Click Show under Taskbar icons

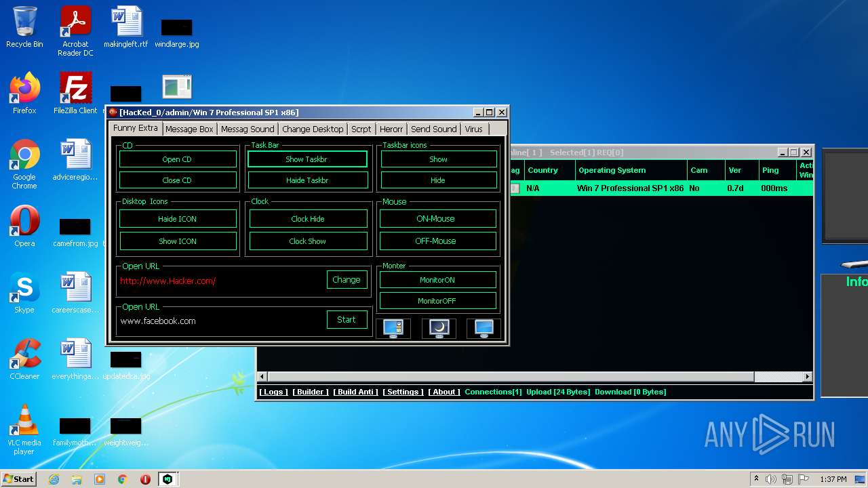point(438,159)
